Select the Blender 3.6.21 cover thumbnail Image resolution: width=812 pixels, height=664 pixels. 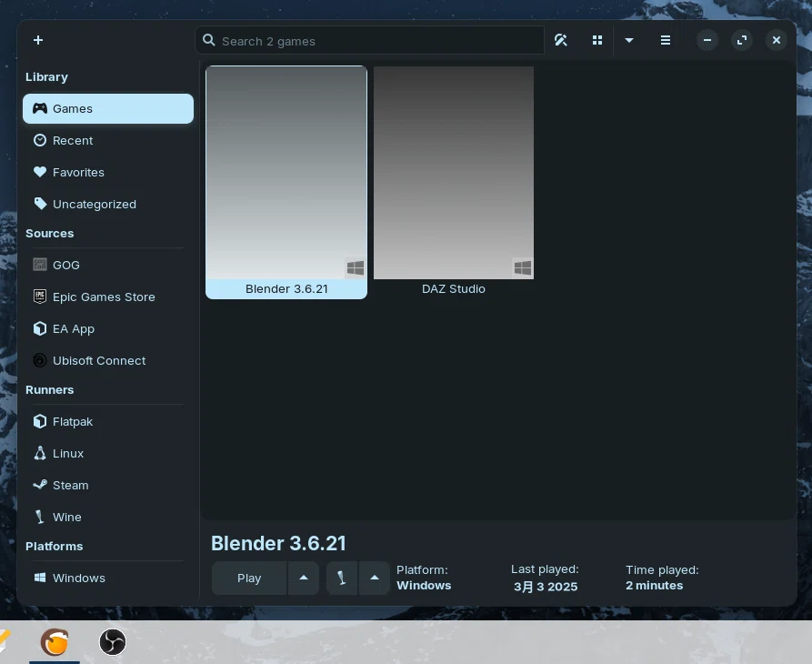(x=286, y=173)
